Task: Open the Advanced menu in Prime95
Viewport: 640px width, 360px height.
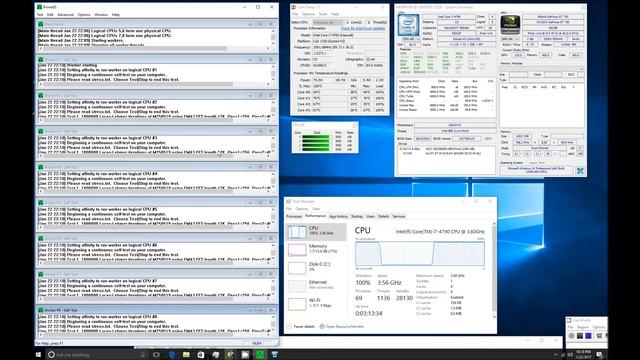Action: coord(65,15)
